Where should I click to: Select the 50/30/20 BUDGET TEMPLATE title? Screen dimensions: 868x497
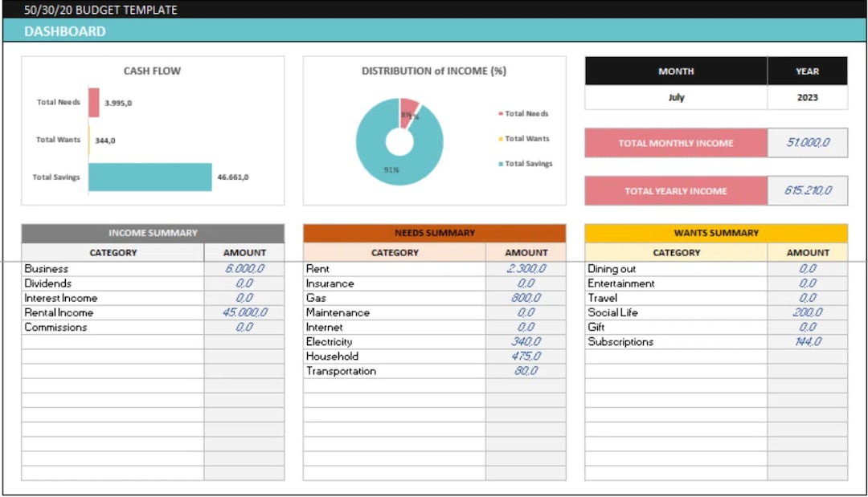point(100,10)
